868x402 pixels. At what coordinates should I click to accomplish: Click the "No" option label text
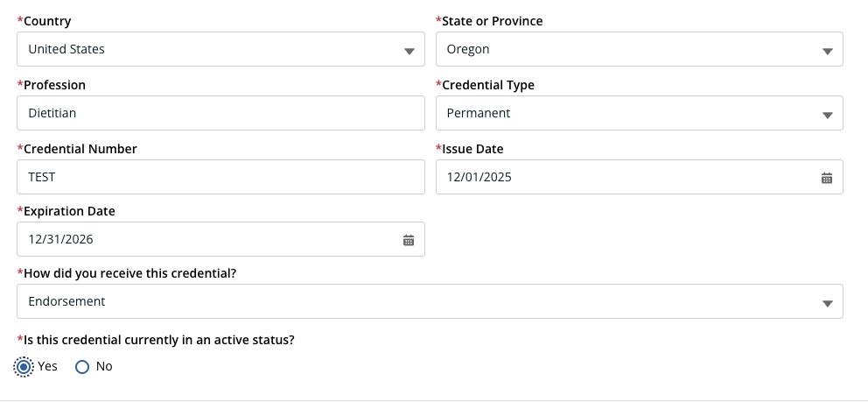point(104,366)
